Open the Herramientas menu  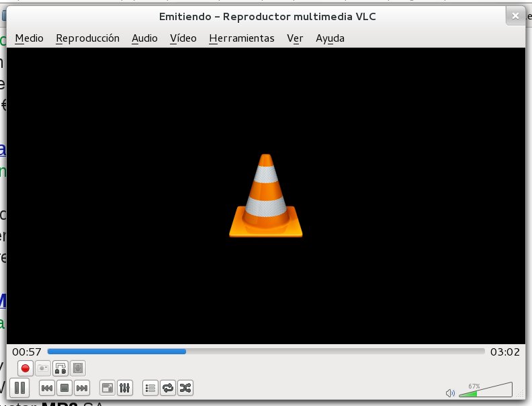[x=242, y=38]
